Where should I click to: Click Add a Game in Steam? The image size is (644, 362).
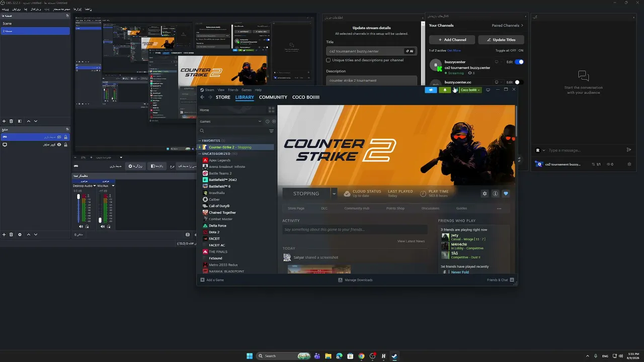(x=212, y=280)
